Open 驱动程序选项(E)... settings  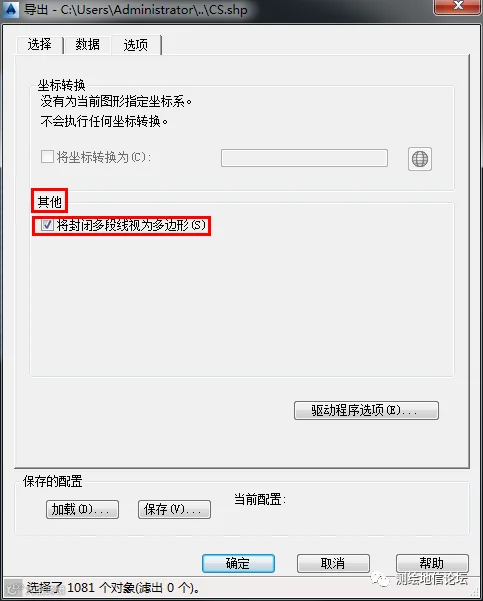tap(366, 411)
